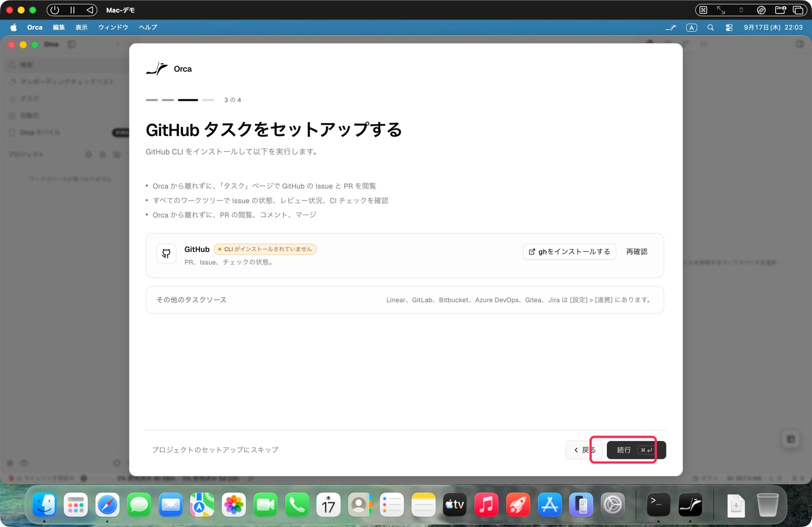Image resolution: width=812 pixels, height=527 pixels.
Task: Click the date and time in menu bar
Action: tap(773, 27)
